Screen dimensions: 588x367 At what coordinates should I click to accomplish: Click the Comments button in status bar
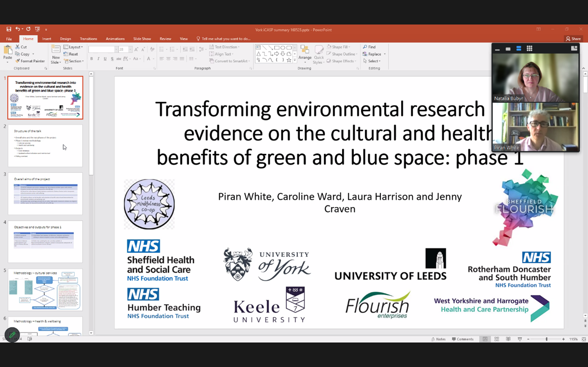pos(463,339)
